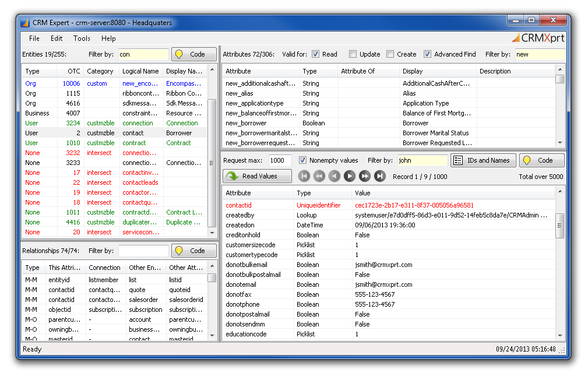Click the status bar timestamp 09/24/2013 05:16:48
This screenshot has height=376, width=588.
(x=526, y=349)
